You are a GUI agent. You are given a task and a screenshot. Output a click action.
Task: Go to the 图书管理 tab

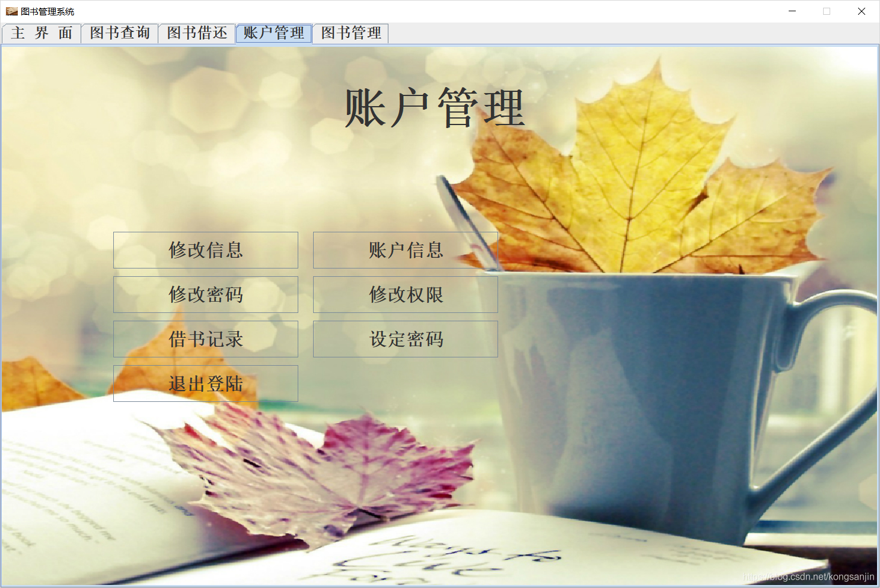click(x=351, y=33)
